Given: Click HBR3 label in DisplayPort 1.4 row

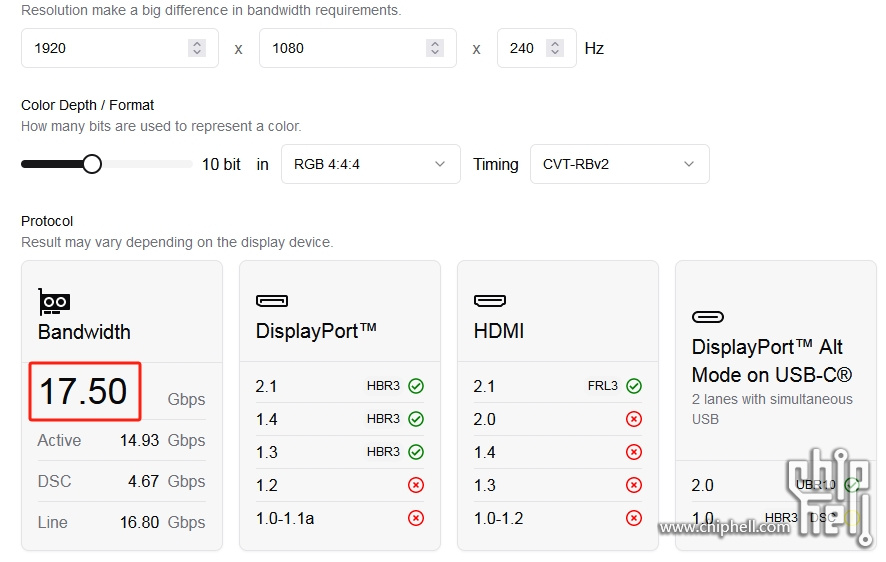Looking at the screenshot, I should (383, 419).
